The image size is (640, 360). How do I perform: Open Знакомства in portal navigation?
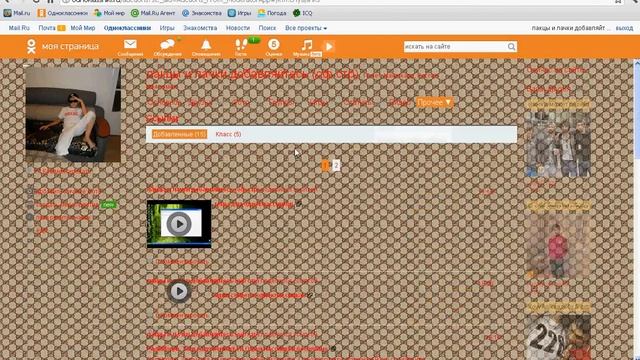tap(200, 28)
